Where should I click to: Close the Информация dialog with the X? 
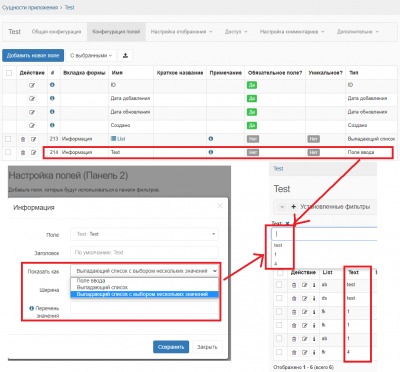point(220,206)
